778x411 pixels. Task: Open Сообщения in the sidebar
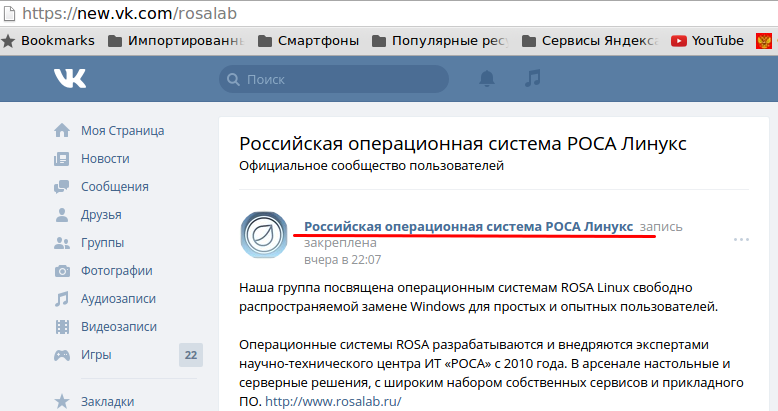(x=115, y=187)
